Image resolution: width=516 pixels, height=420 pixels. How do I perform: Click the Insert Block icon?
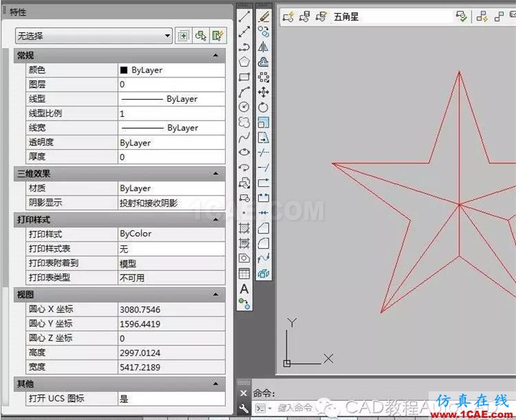tap(244, 182)
